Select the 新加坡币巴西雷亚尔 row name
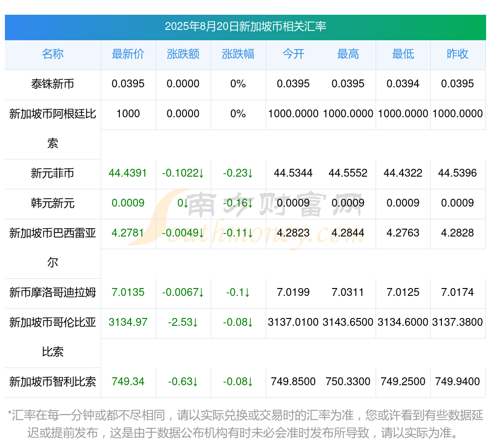 click(53, 247)
